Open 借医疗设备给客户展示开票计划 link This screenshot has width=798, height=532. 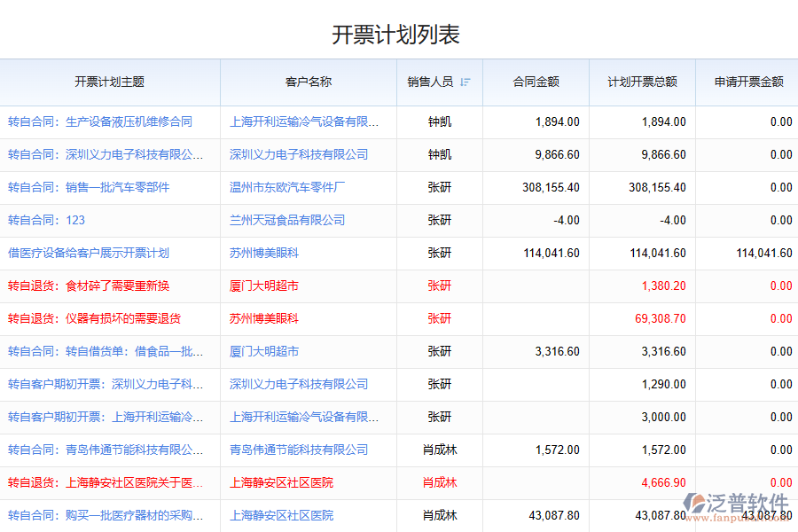(89, 254)
